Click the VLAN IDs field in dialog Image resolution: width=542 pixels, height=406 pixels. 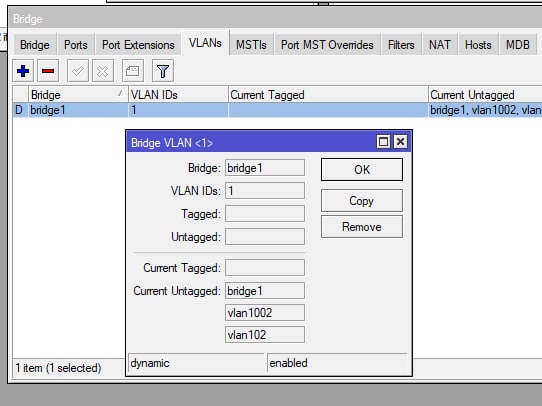(265, 191)
